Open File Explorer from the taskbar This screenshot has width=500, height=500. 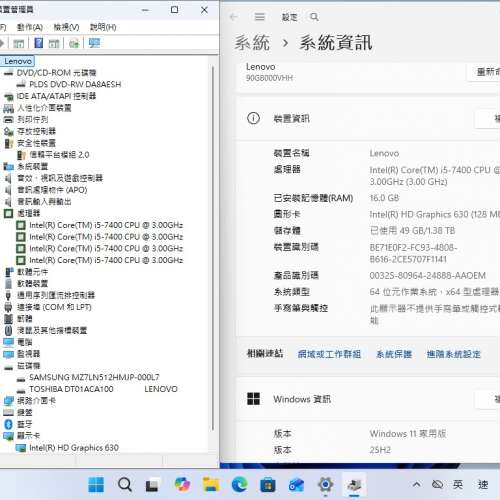tap(211, 484)
